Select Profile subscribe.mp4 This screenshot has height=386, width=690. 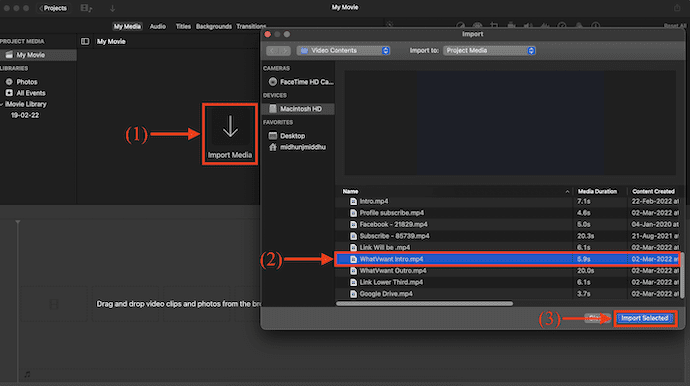pos(392,213)
